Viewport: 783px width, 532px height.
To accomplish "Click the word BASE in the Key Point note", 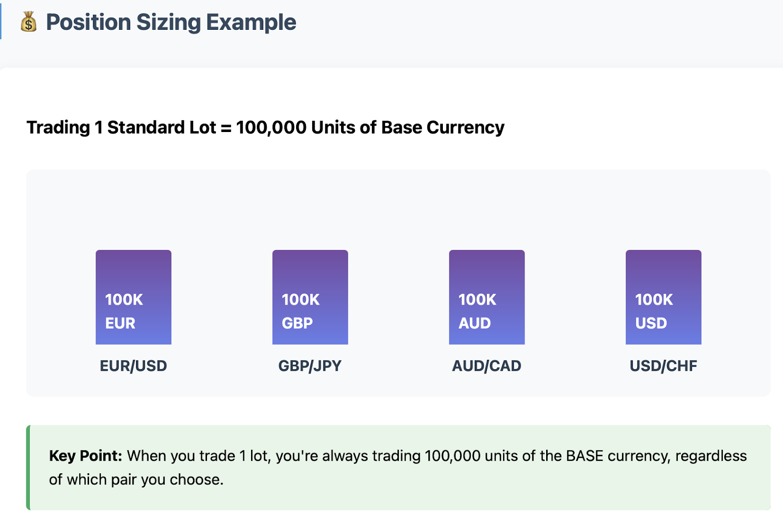I will click(584, 456).
